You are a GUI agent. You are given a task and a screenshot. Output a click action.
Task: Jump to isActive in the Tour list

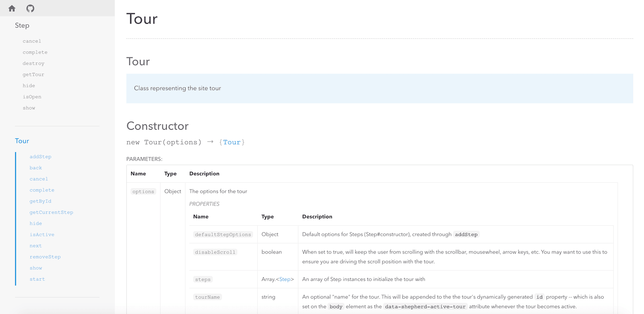coord(42,235)
